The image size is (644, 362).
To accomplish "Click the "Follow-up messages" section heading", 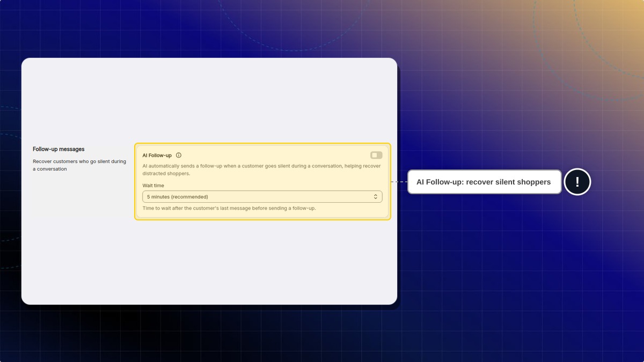I will (58, 149).
